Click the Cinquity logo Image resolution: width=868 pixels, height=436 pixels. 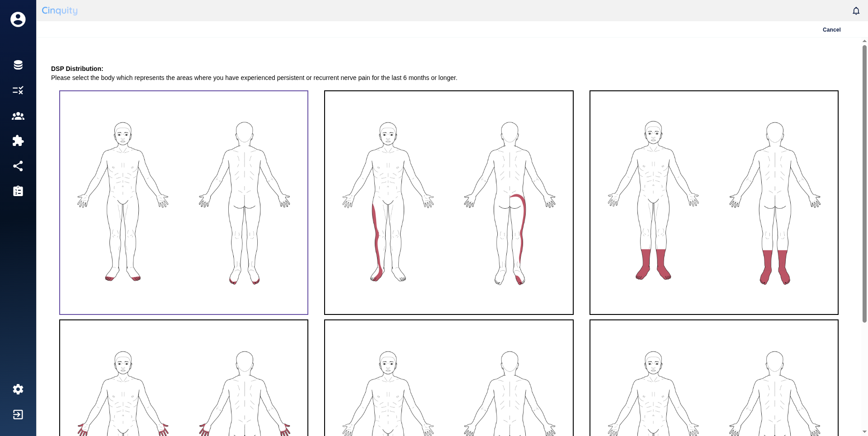60,10
